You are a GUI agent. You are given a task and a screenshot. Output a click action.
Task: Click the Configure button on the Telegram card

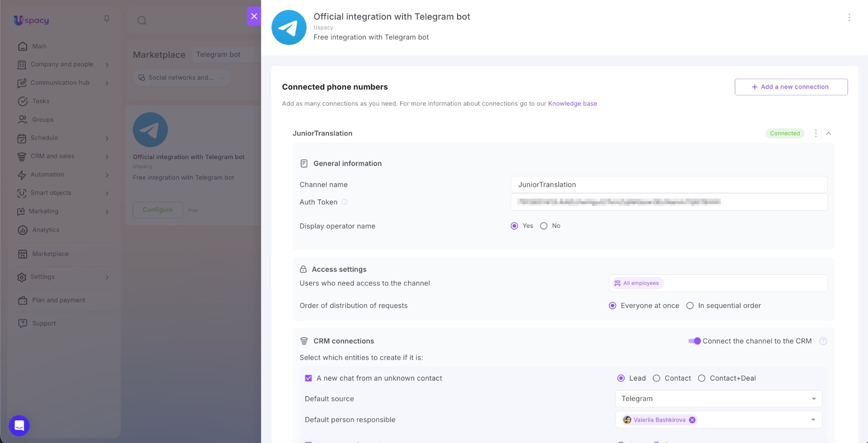[158, 210]
